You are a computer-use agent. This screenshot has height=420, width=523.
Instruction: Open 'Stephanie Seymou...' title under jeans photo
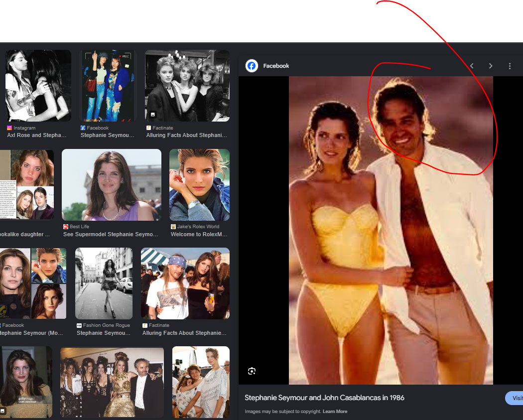[x=108, y=135]
